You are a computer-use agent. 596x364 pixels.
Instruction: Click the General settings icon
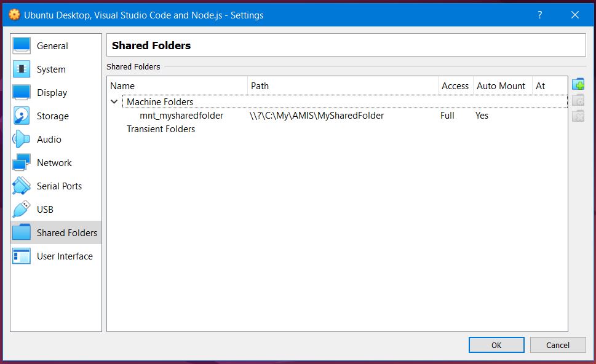[22, 46]
